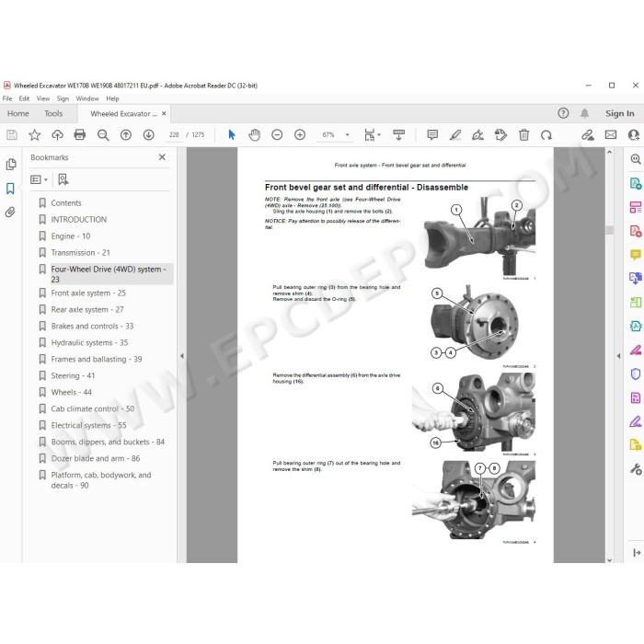Jump to Electrical systems - 55 bookmark
644x644 pixels.
pyautogui.click(x=88, y=425)
